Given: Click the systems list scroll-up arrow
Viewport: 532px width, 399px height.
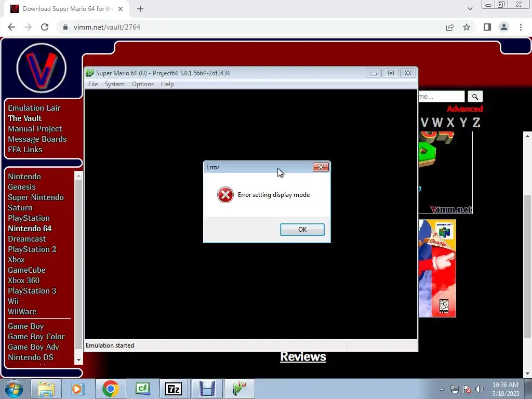Looking at the screenshot, I should pos(79,176).
